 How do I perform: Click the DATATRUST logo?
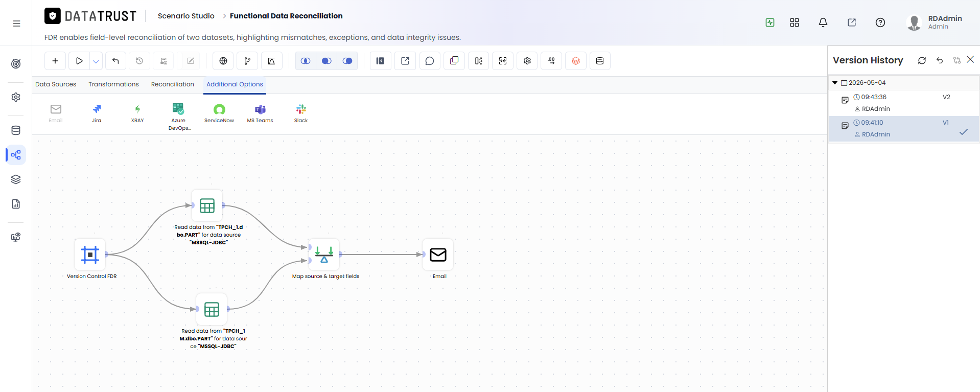tap(90, 16)
